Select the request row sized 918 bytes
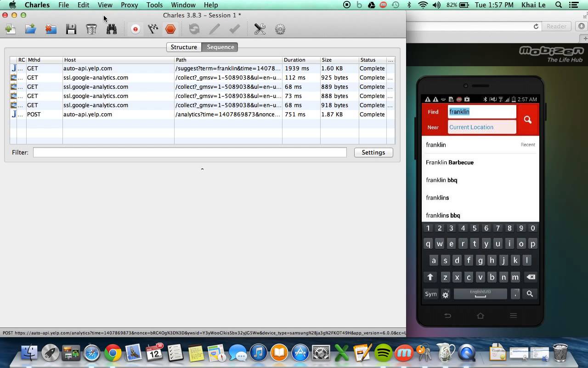This screenshot has width=588, height=368. (202, 105)
